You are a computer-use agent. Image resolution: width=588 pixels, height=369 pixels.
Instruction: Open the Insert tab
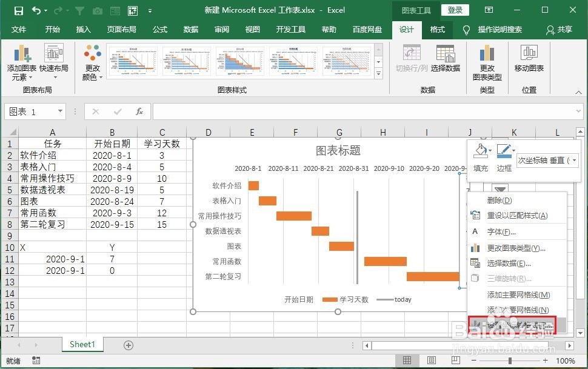83,30
